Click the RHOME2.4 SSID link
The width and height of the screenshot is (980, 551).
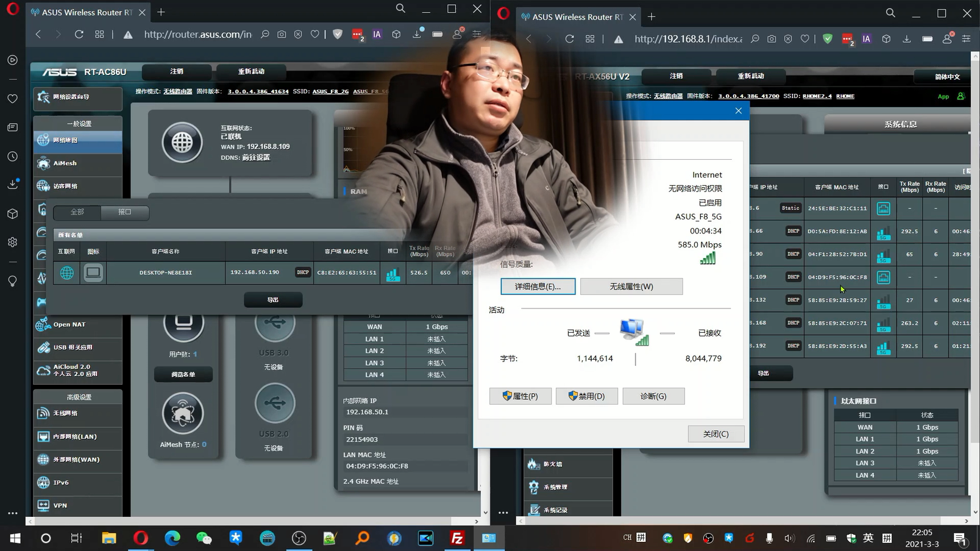point(817,96)
